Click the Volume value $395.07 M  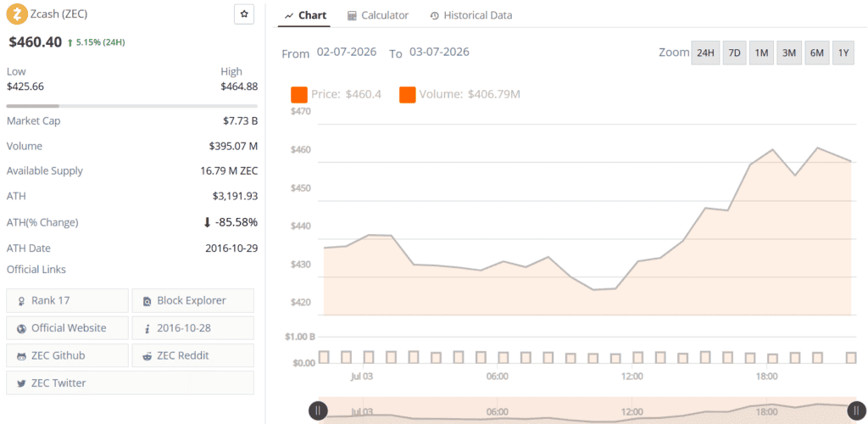tap(233, 146)
